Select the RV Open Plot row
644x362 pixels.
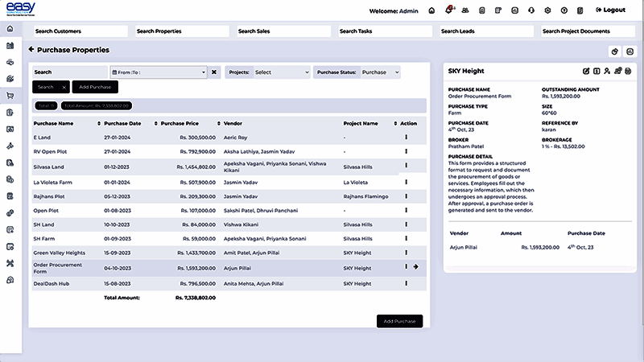(229, 151)
